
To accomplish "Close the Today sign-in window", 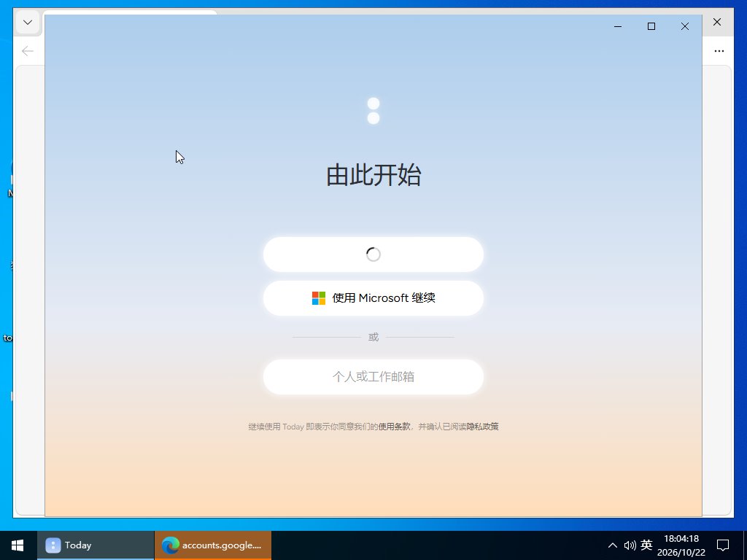I will pos(684,27).
